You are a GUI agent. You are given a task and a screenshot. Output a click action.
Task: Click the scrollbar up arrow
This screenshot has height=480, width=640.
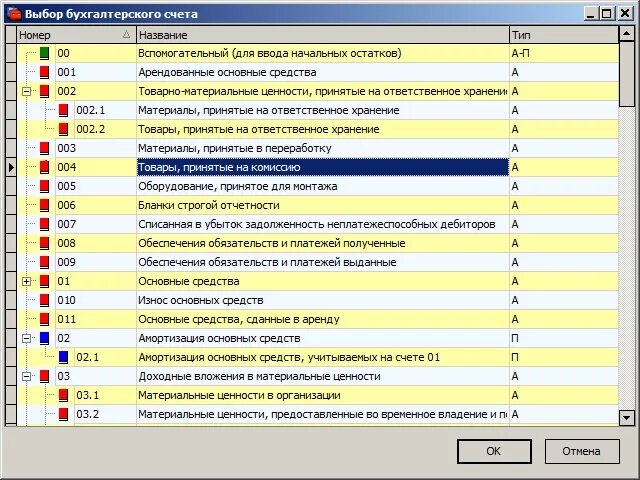pyautogui.click(x=627, y=33)
